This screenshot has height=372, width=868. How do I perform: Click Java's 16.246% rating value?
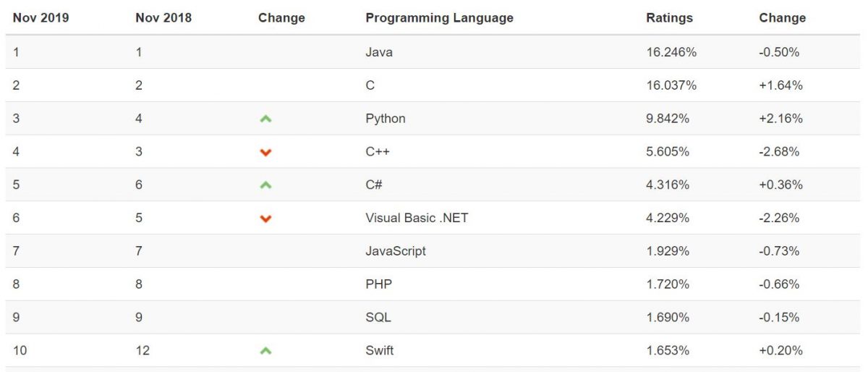[671, 52]
